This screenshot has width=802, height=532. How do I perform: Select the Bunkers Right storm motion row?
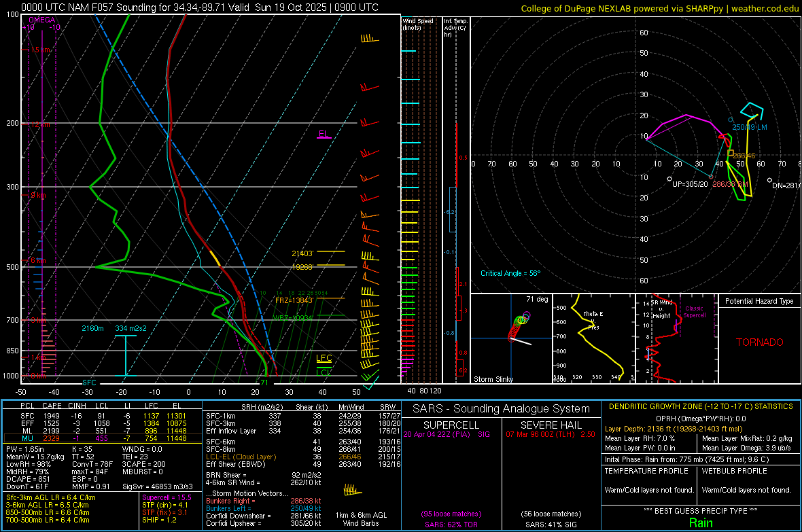(x=264, y=501)
